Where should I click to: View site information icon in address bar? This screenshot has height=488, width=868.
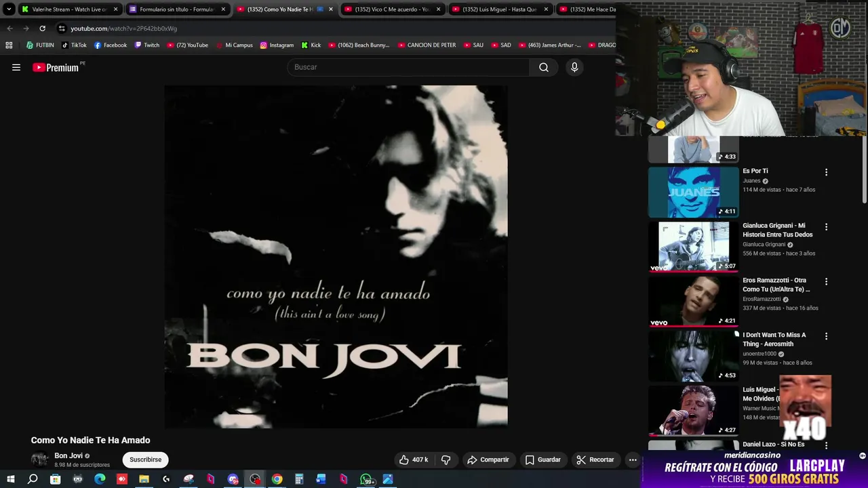tap(62, 28)
